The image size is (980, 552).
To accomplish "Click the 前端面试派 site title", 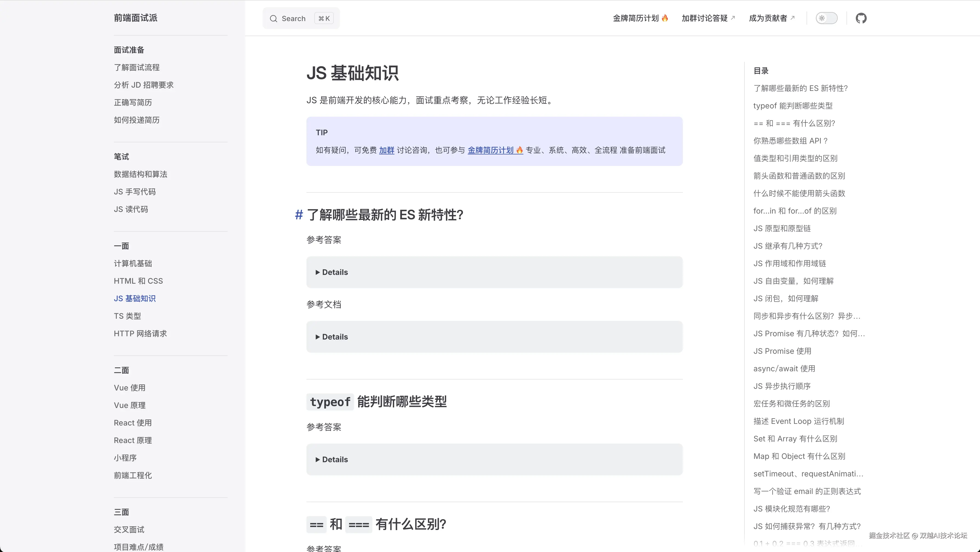I will click(135, 18).
